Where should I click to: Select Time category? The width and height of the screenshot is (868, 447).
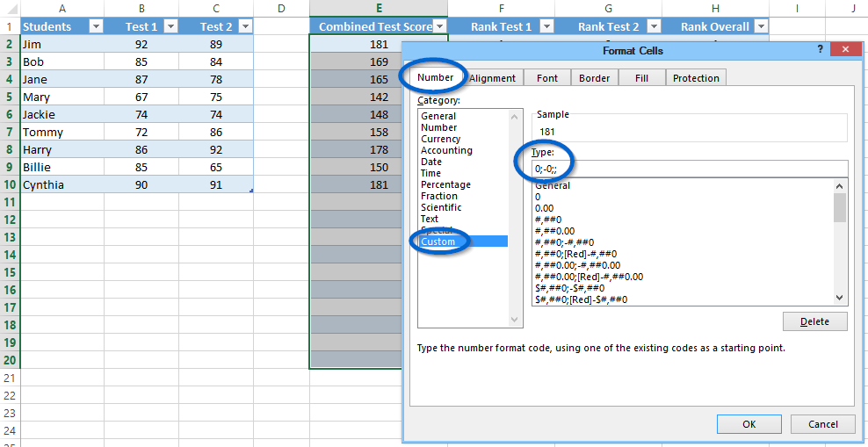coord(431,173)
